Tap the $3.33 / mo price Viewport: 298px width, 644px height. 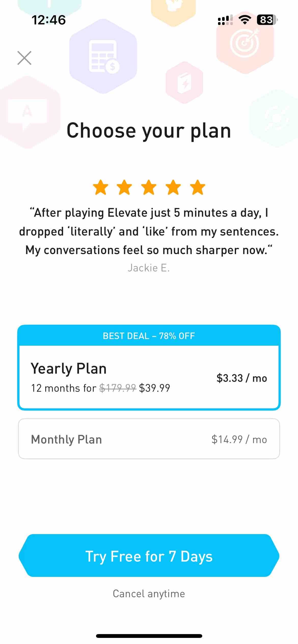(242, 378)
